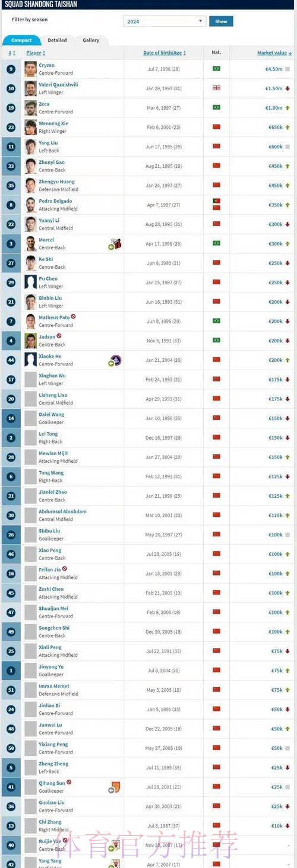Switch to the Gallery tab
The image size is (297, 868).
91,40
